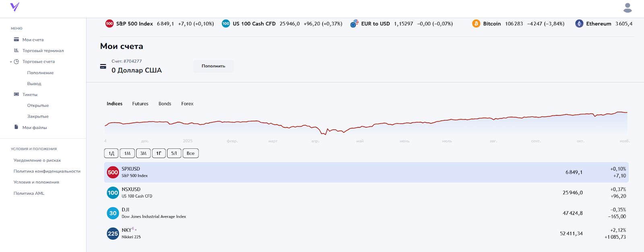
Task: Select the 1Д time range
Action: tap(111, 153)
